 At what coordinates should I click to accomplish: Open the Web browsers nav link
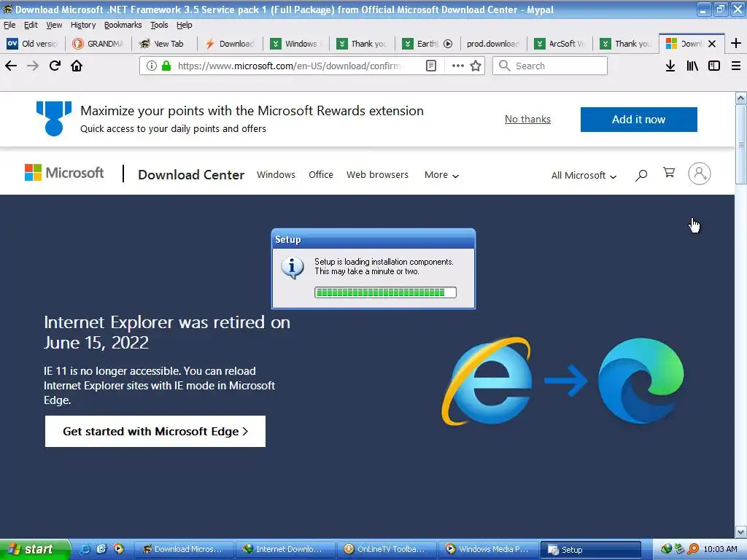click(x=377, y=175)
